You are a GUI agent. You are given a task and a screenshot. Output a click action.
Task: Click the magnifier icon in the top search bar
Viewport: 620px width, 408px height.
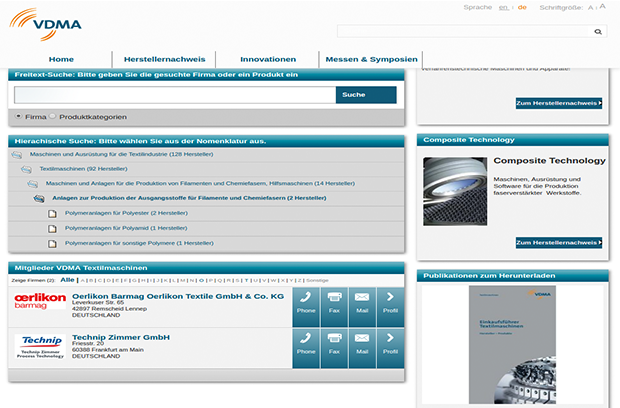(x=598, y=32)
